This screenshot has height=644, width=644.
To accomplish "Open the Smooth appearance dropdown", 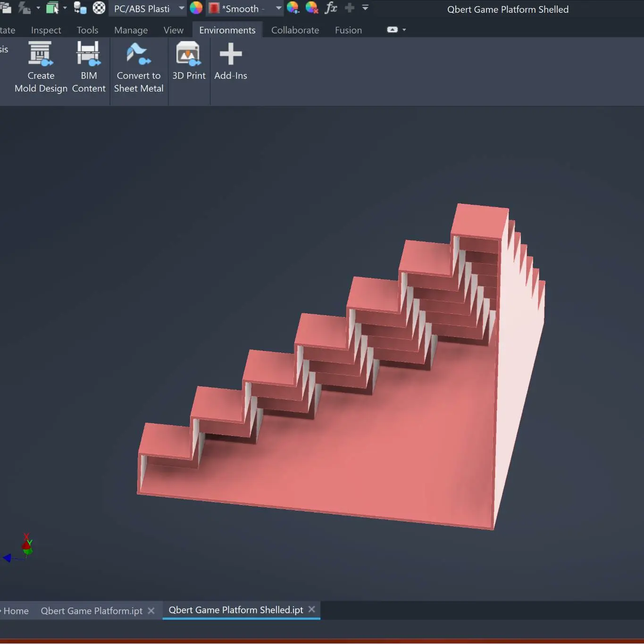I will pos(278,8).
